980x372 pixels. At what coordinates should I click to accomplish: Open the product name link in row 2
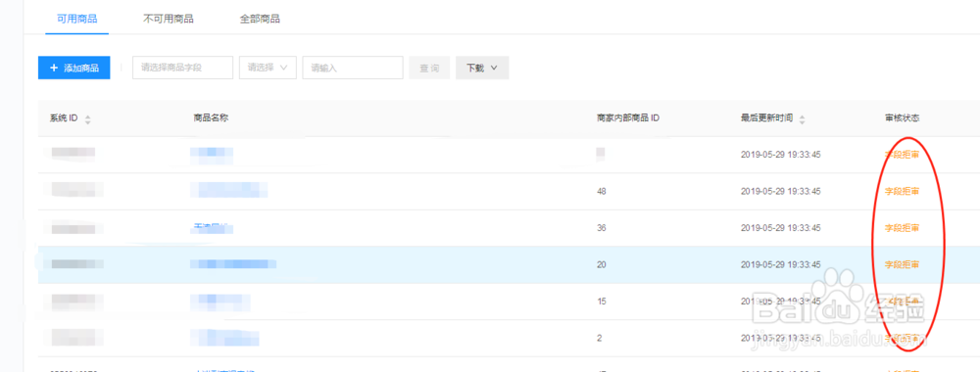point(224,338)
